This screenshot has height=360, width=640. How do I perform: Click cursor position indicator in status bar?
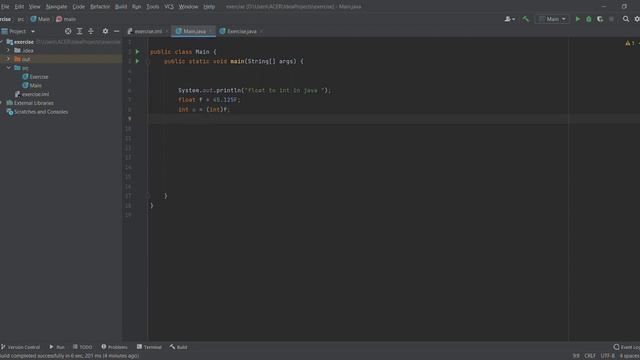pyautogui.click(x=576, y=356)
